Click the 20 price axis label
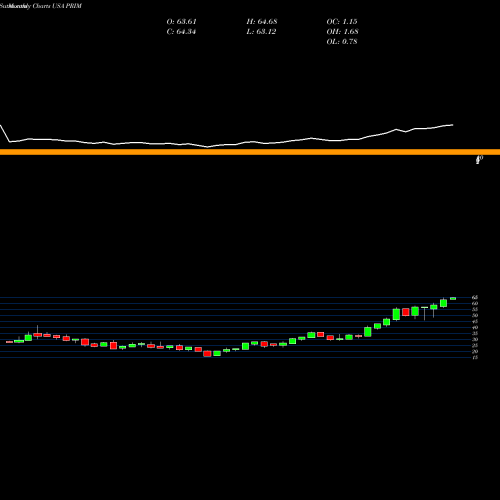Screen dimensions: 500x500 pyautogui.click(x=475, y=351)
